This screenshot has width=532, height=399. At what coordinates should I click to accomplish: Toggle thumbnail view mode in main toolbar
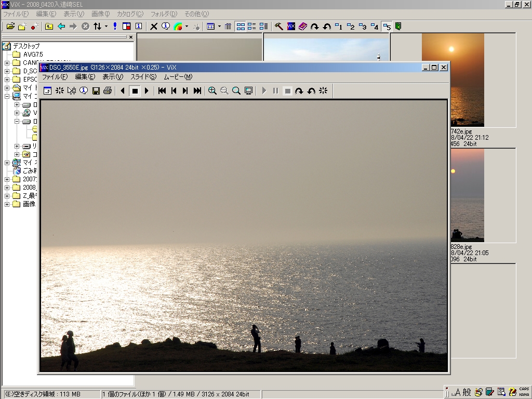tap(241, 26)
